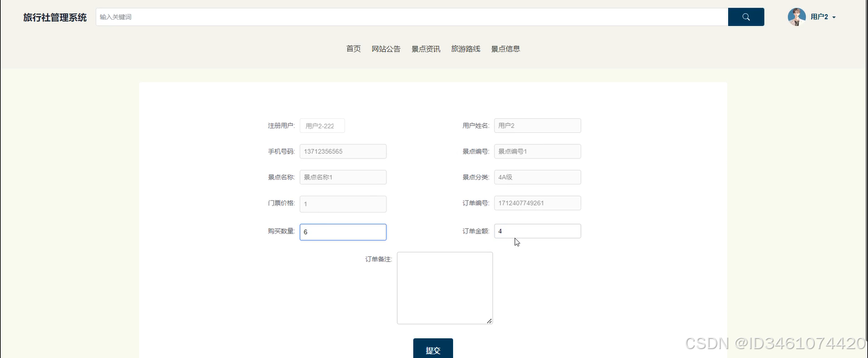The width and height of the screenshot is (868, 358).
Task: Click the 用户姓名 label
Action: point(476,126)
